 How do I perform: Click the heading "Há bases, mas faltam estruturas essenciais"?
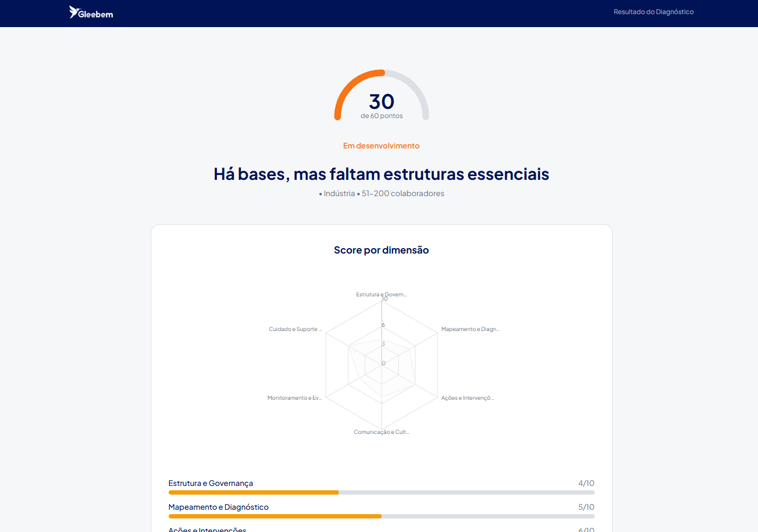pyautogui.click(x=381, y=174)
